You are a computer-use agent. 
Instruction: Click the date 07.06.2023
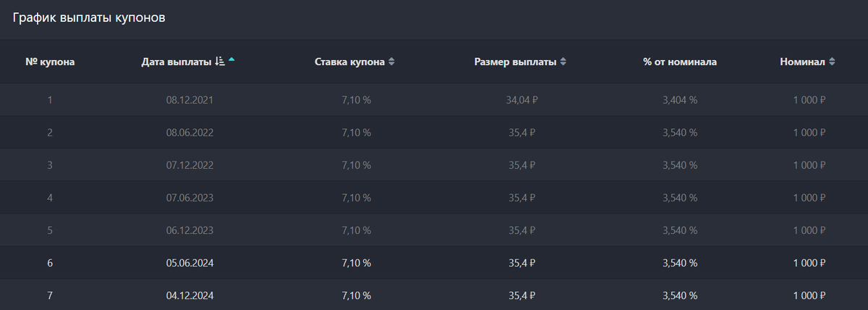[x=190, y=198]
